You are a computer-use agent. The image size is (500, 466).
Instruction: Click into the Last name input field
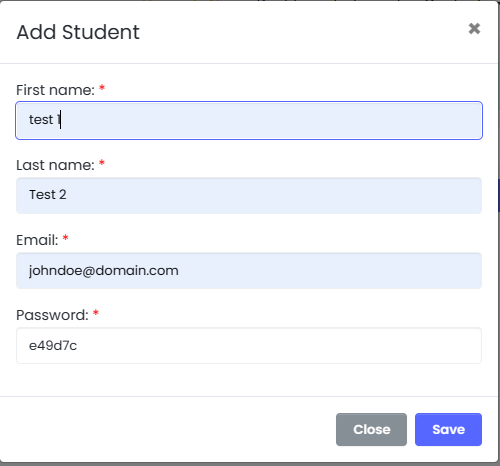click(x=249, y=196)
